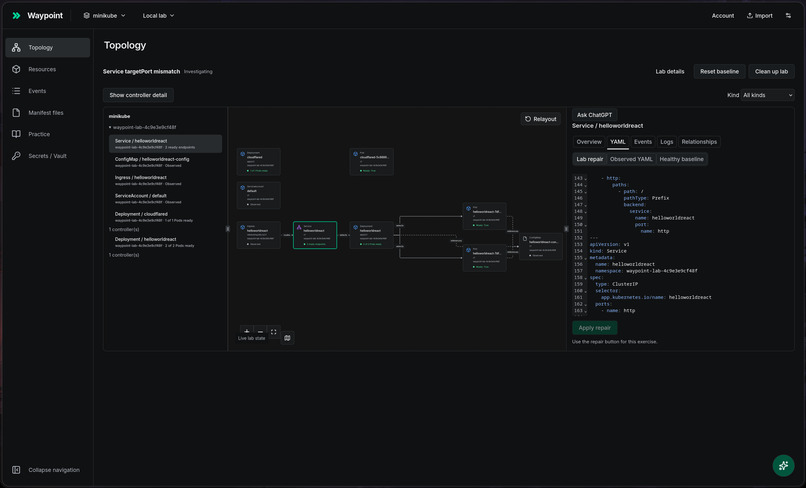Switch to the Events tab in details
The image size is (806, 488).
[643, 142]
